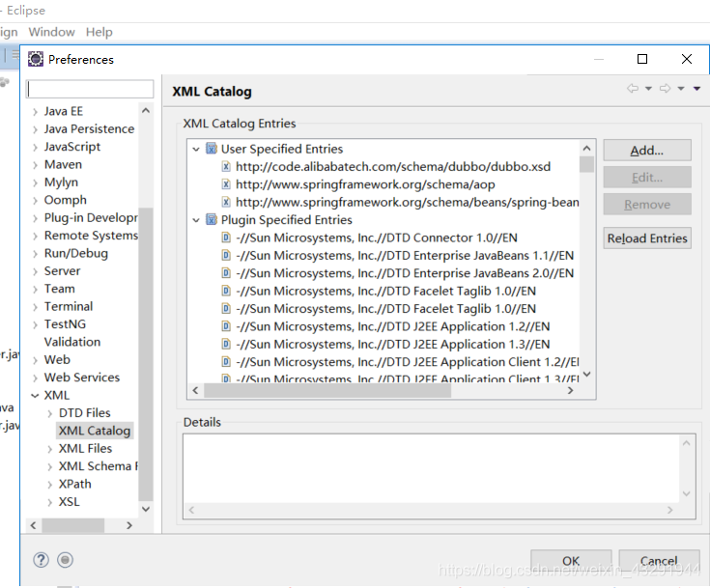Screen dimensions: 710x588
Task: Select the JavaScript tree item
Action: (72, 147)
